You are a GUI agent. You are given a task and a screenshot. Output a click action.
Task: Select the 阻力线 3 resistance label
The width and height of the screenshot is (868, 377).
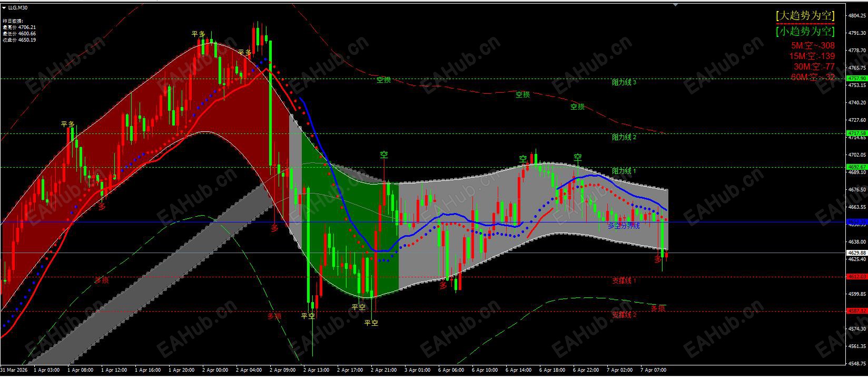624,82
